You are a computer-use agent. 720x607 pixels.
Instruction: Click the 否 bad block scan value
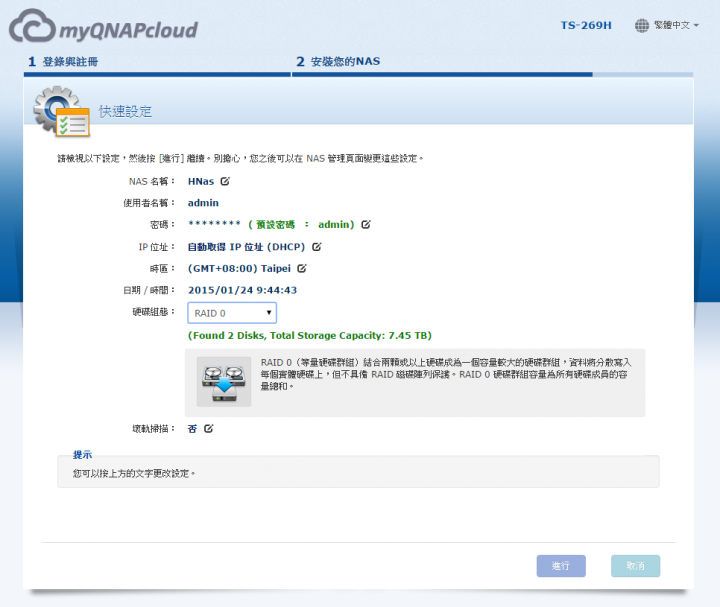[x=192, y=428]
